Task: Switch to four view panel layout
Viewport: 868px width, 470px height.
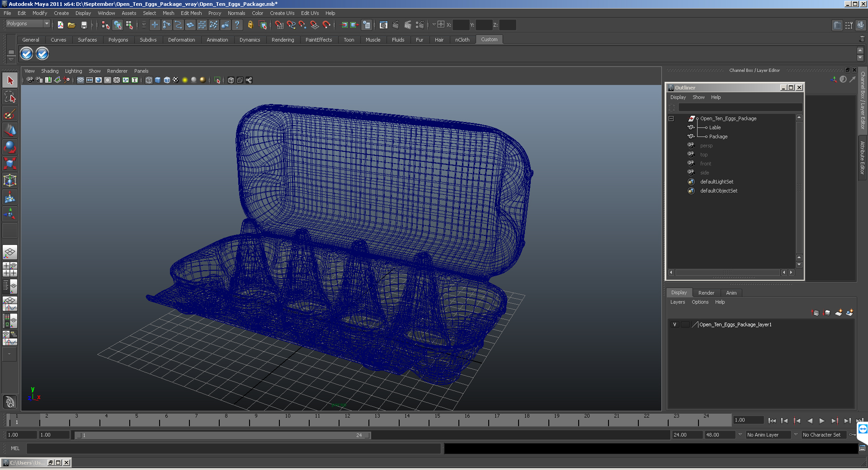Action: click(10, 269)
